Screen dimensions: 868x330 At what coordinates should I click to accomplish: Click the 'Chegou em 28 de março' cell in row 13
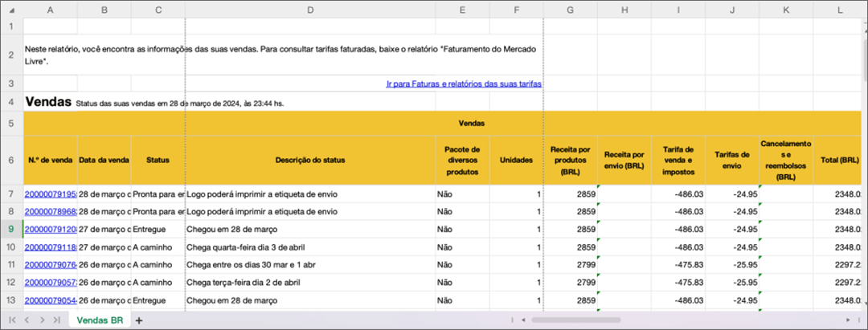click(x=310, y=301)
